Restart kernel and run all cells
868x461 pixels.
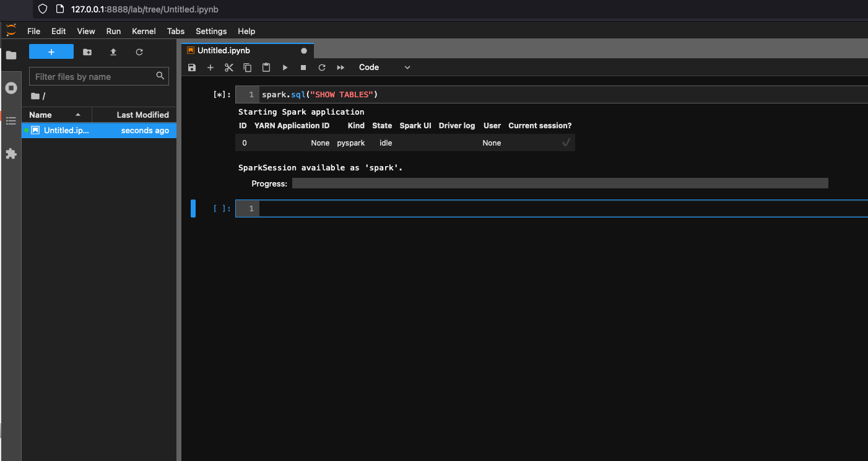[341, 68]
